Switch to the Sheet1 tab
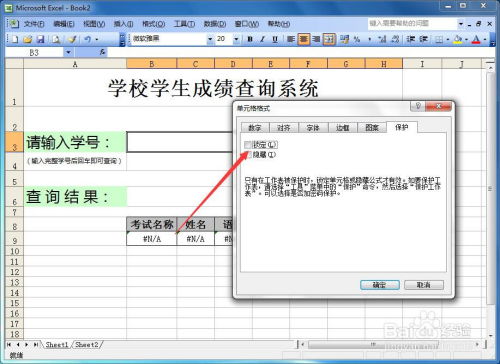Viewport: 500px width, 364px height. (57, 344)
